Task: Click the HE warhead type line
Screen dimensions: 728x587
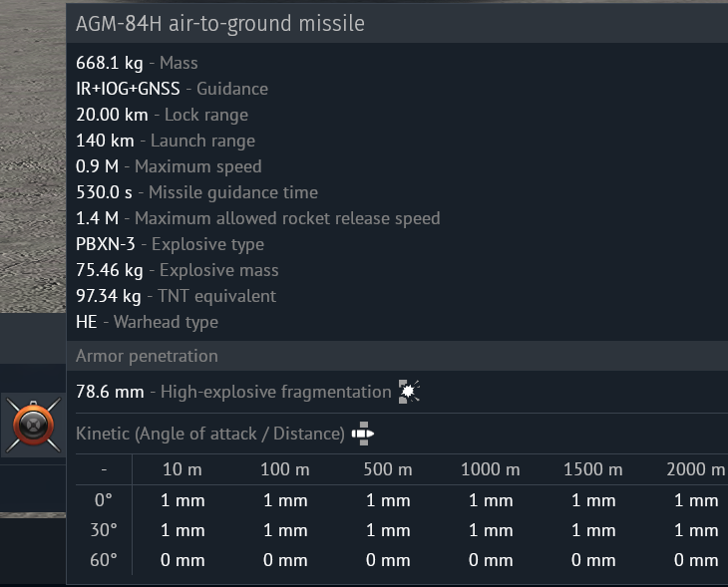Action: tap(147, 322)
